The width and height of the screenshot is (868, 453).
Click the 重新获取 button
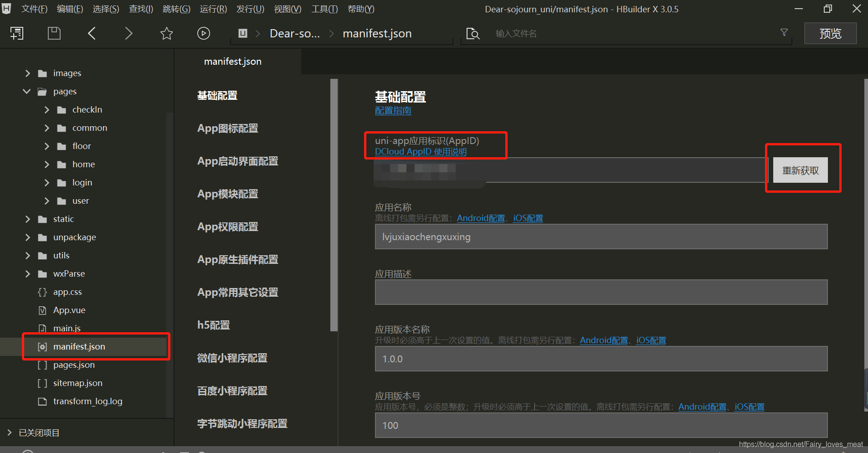coord(800,170)
